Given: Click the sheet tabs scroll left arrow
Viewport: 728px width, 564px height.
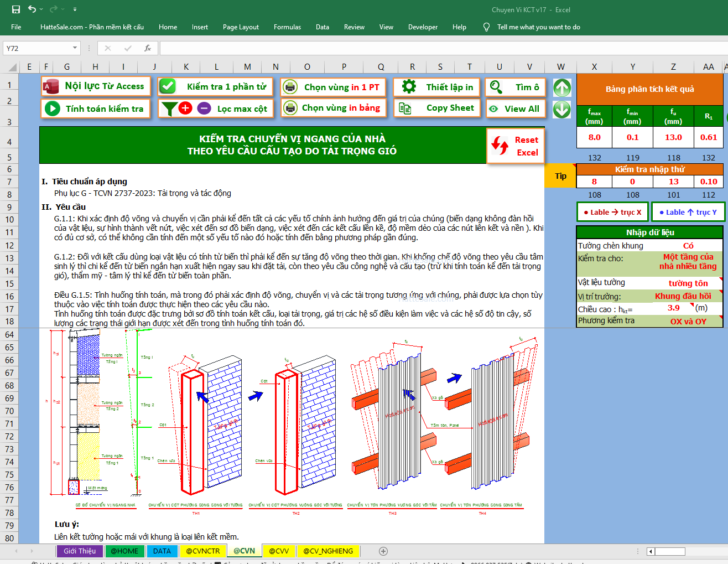Looking at the screenshot, I should click(16, 551).
